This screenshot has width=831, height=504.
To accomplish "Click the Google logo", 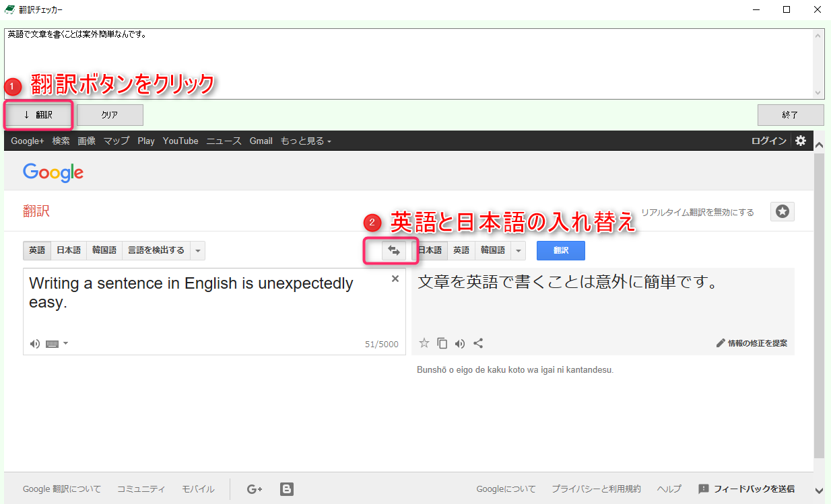I will coord(53,172).
